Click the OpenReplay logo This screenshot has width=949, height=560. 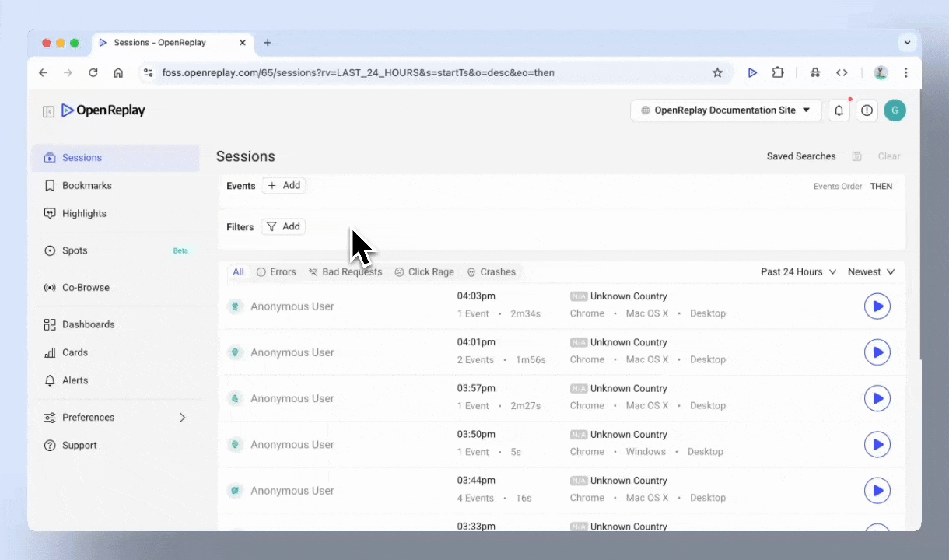tap(103, 110)
